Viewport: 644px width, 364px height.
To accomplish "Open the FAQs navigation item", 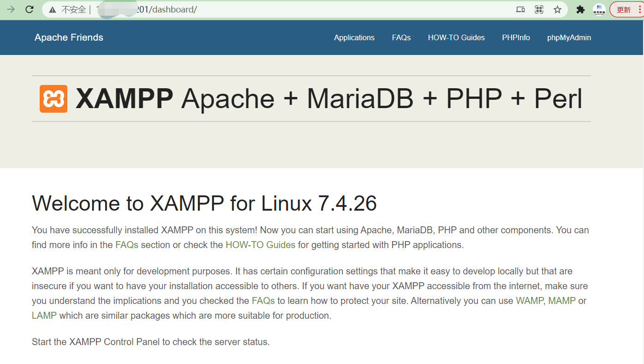I will click(401, 38).
